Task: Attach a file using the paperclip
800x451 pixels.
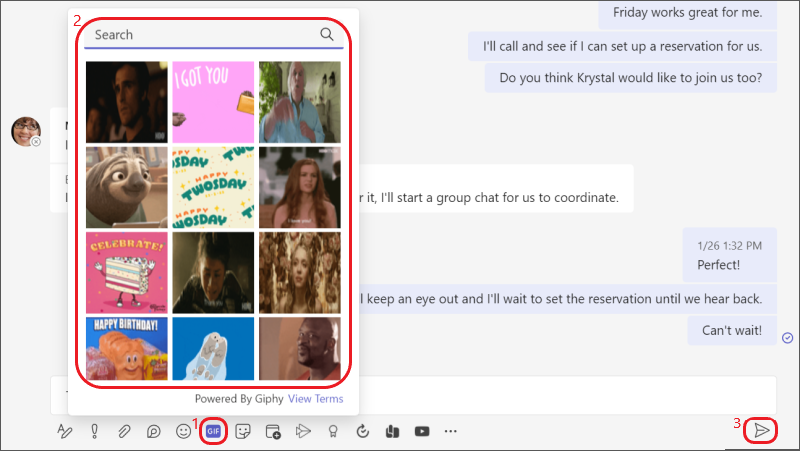Action: pos(124,431)
